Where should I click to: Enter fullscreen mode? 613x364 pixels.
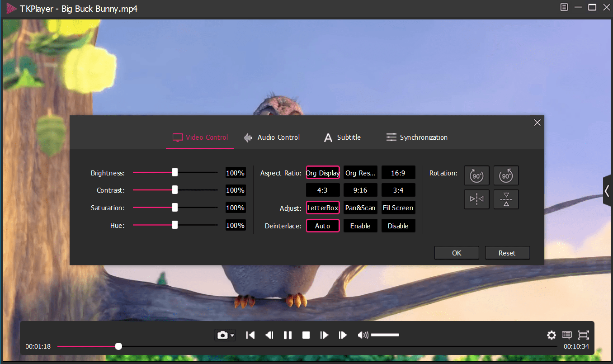(x=584, y=335)
